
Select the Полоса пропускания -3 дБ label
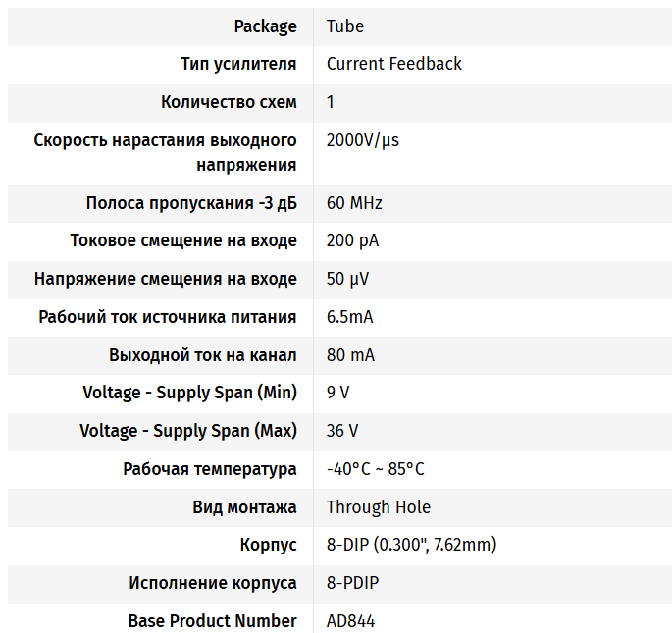(191, 203)
